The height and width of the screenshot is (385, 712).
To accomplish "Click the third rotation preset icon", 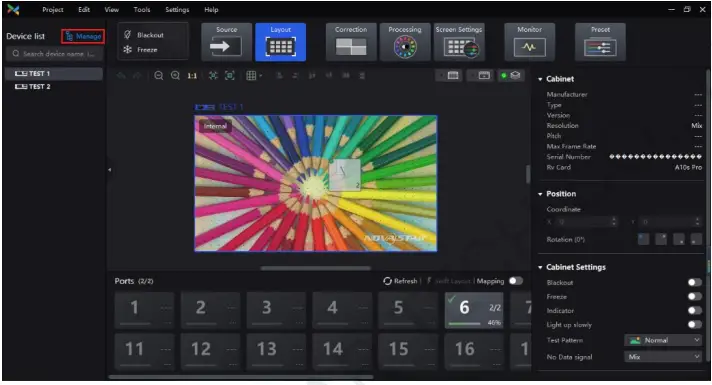I will tap(679, 239).
